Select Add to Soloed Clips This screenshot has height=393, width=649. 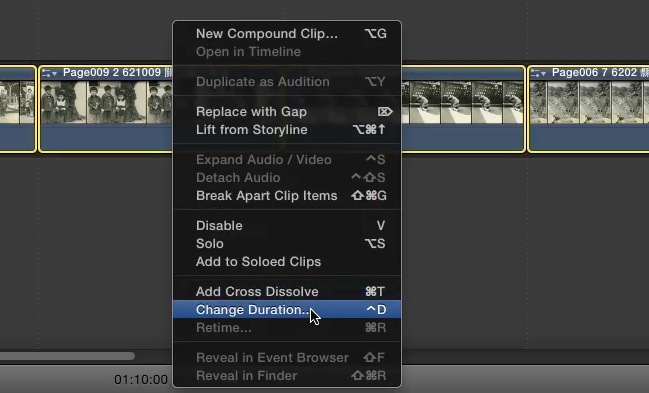coord(287,262)
